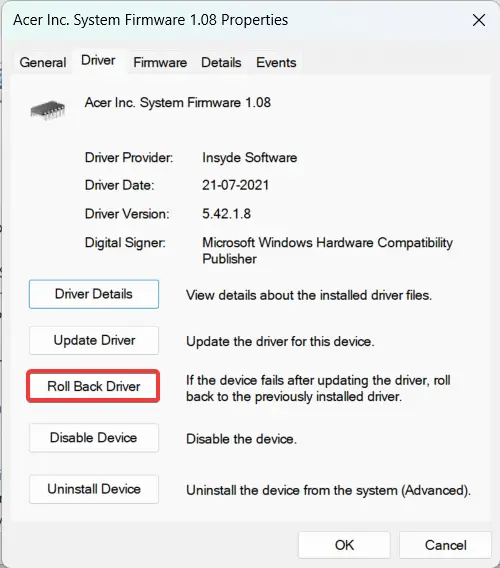Click 'Update the driver for this device.' text
Viewport: 500px width, 568px height.
[280, 342]
